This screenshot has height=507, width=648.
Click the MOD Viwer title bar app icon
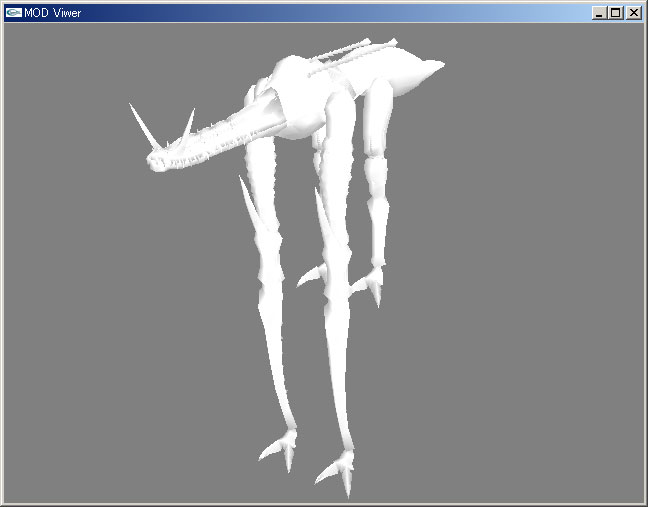(x=14, y=13)
